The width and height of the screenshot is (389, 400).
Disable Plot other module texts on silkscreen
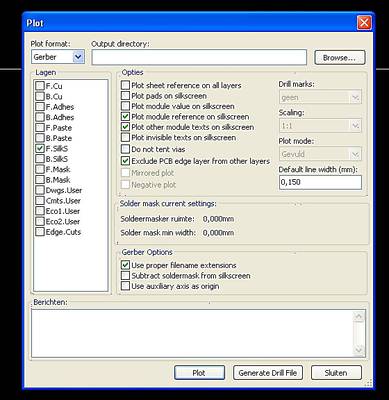(x=125, y=127)
